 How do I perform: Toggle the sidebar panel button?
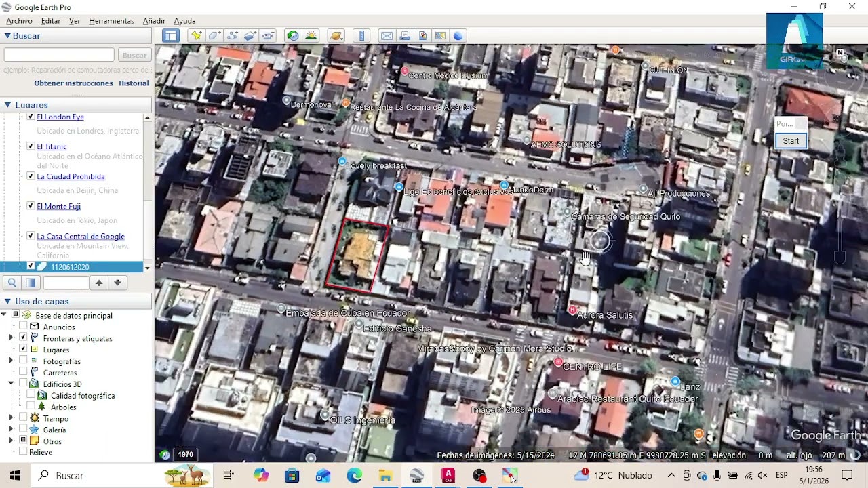coord(171,36)
